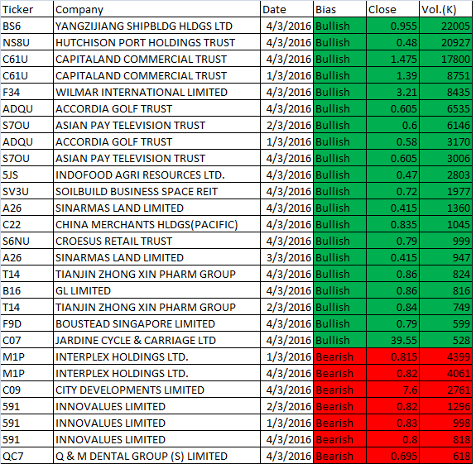This screenshot has width=476, height=464.
Task: Select close price cell 7.6
Action: tap(393, 390)
